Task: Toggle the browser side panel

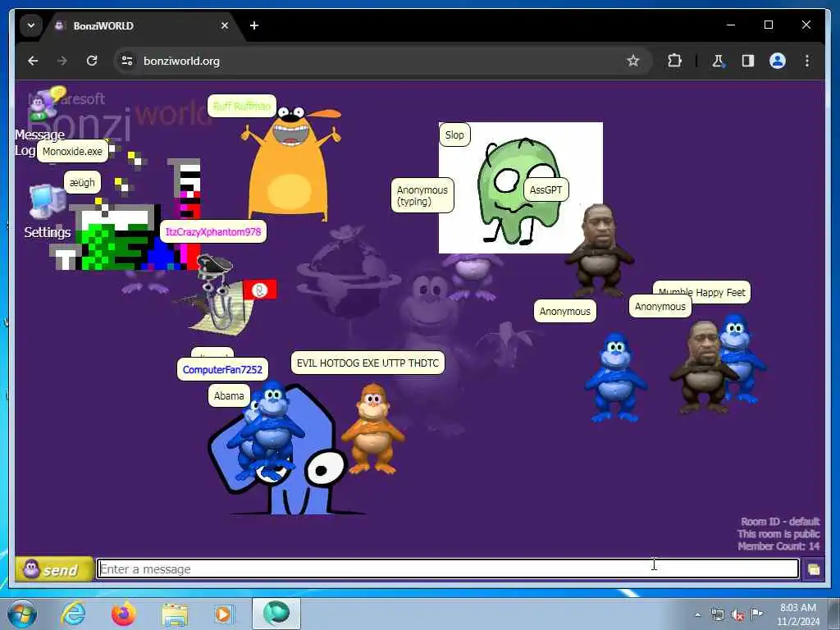Action: pyautogui.click(x=748, y=61)
